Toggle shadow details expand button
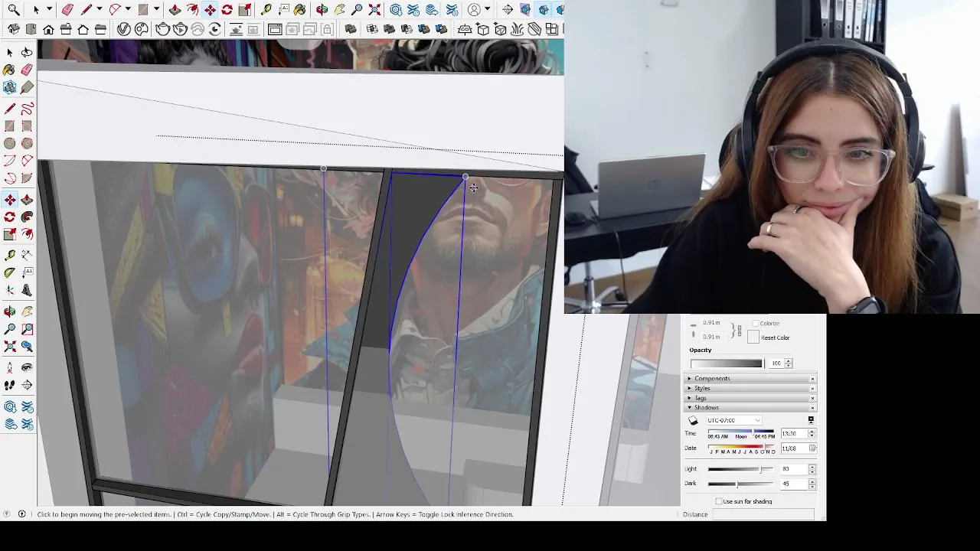Viewport: 980px width, 551px height. tap(811, 420)
